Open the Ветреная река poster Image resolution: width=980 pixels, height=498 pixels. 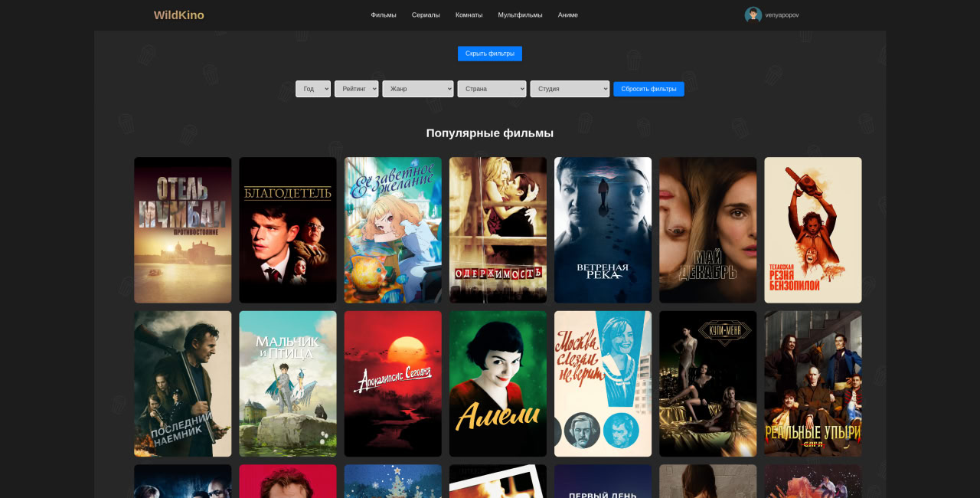pos(603,230)
